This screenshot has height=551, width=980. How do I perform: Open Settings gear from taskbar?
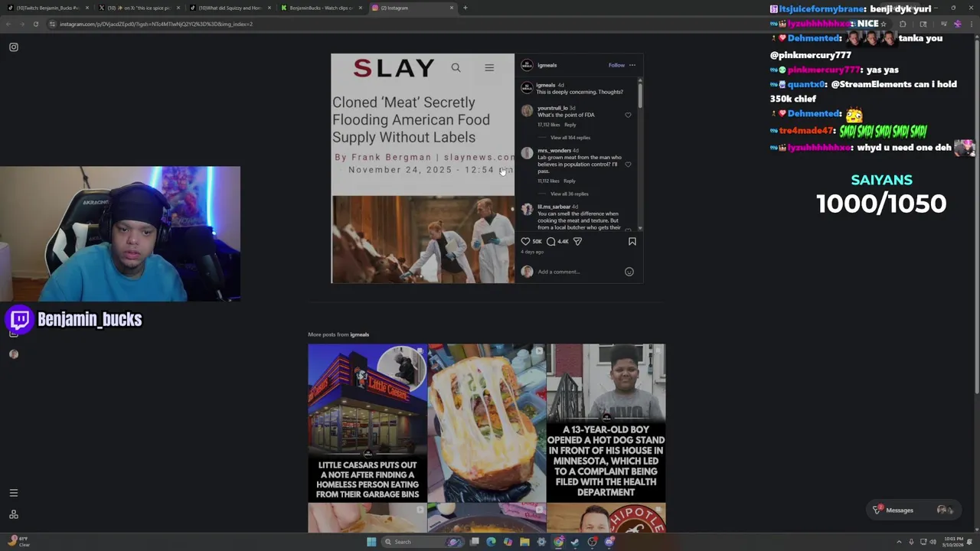541,542
